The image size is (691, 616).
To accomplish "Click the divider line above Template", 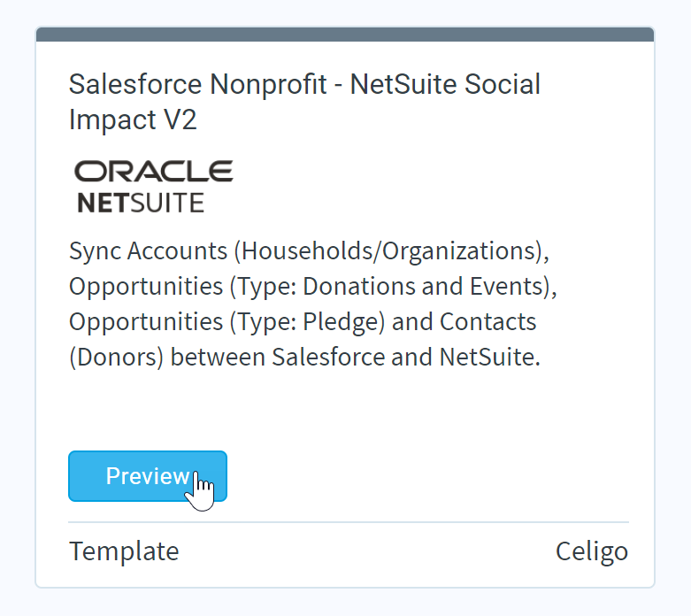I will 349,522.
